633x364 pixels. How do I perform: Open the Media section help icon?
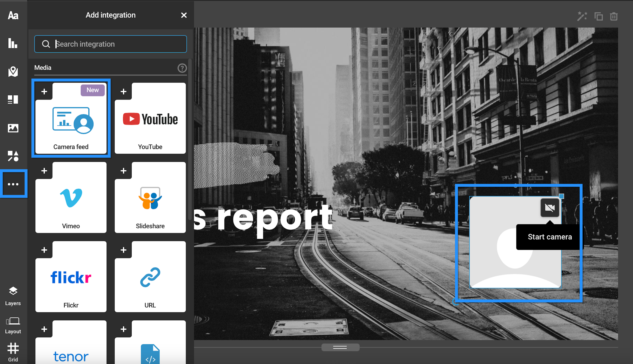pos(182,68)
